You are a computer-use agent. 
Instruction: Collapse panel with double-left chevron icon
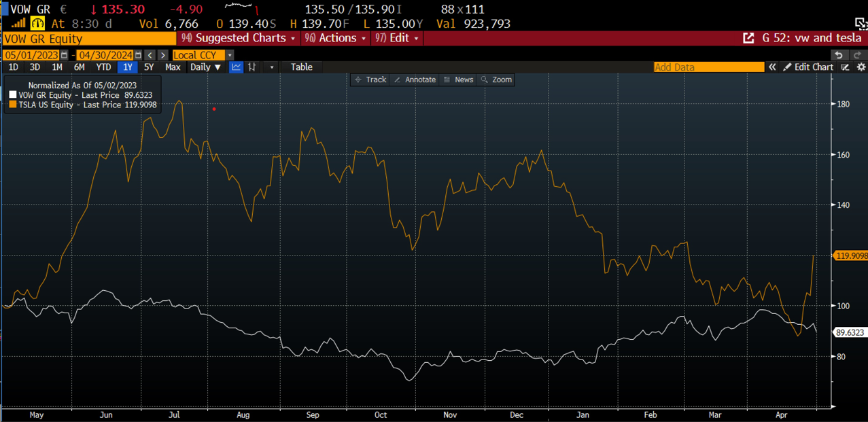tap(772, 67)
